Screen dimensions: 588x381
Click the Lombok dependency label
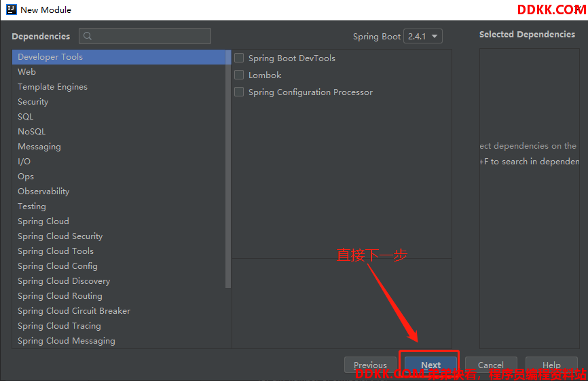point(265,75)
